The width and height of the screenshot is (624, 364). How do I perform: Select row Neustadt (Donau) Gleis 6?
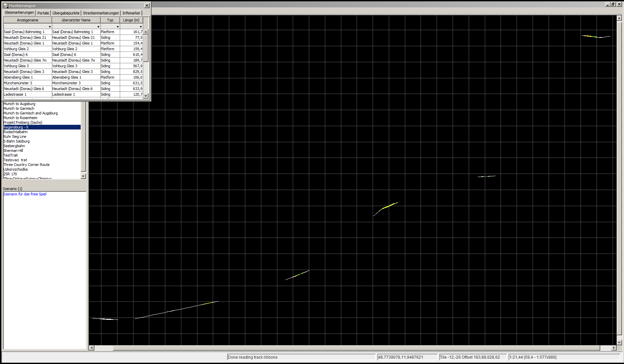point(73,89)
